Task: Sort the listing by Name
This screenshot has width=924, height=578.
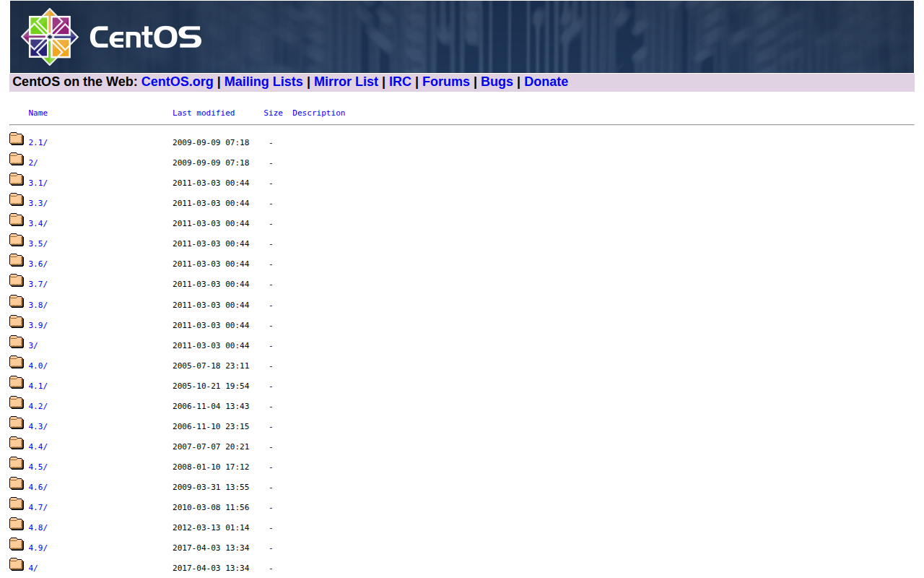Action: (x=38, y=113)
